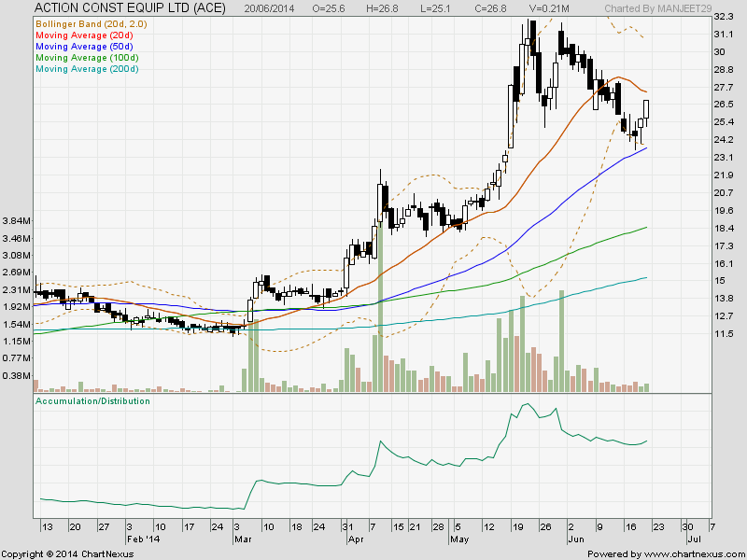This screenshot has height=560, width=747.
Task: Click the 15 price axis label
Action: [x=719, y=281]
